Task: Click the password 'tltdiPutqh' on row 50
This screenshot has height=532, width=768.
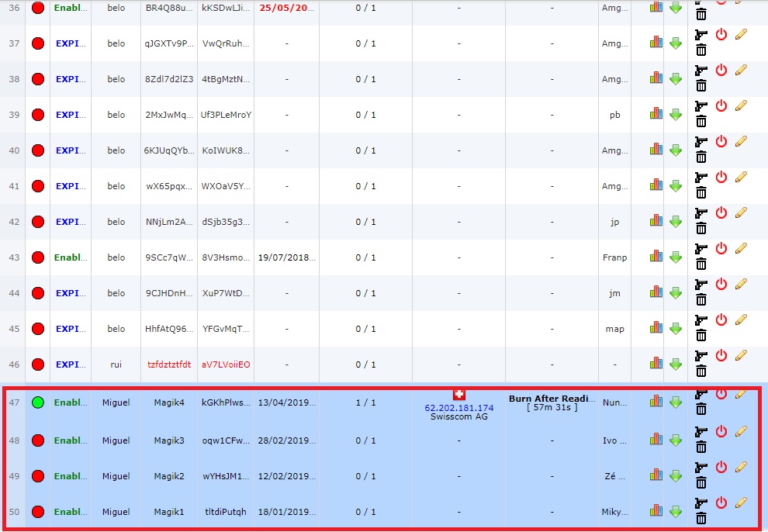Action: [226, 512]
